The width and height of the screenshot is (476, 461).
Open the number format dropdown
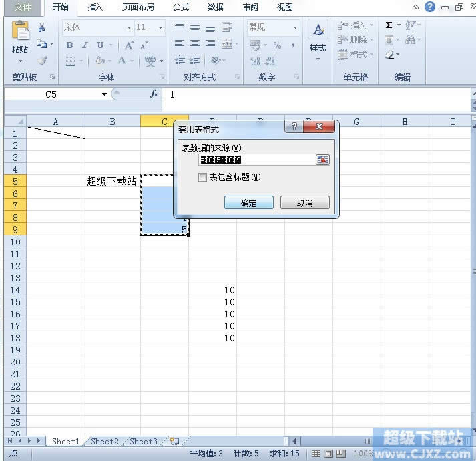click(295, 27)
